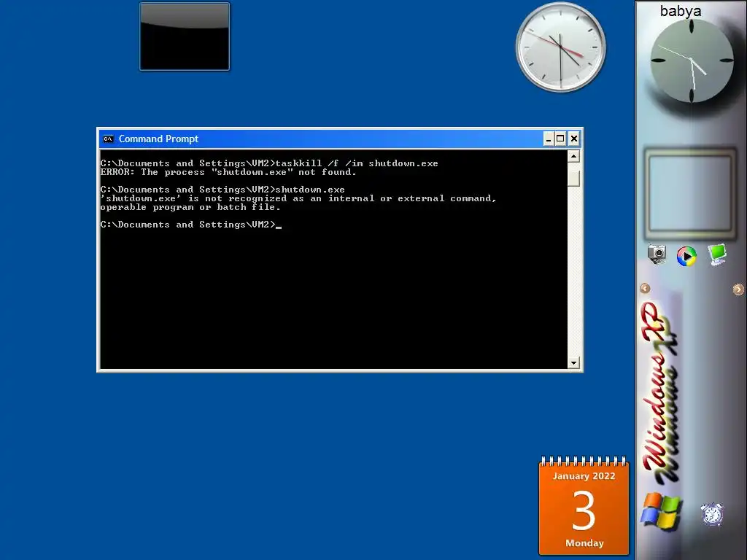Click the "Command Prompt" title text
This screenshot has width=747, height=560.
pos(158,139)
